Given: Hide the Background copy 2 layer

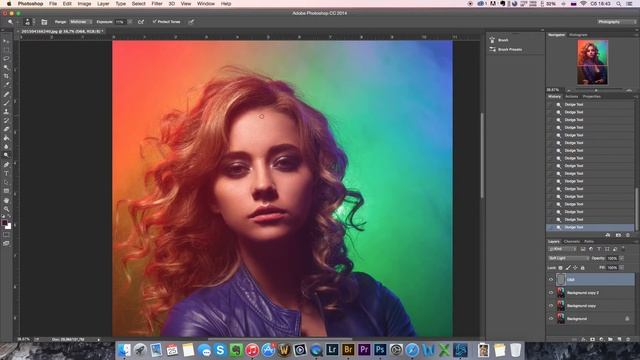Looking at the screenshot, I should pyautogui.click(x=551, y=293).
